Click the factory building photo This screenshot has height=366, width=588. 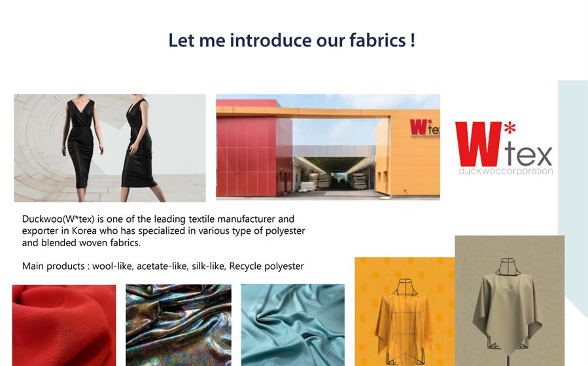[x=328, y=147]
